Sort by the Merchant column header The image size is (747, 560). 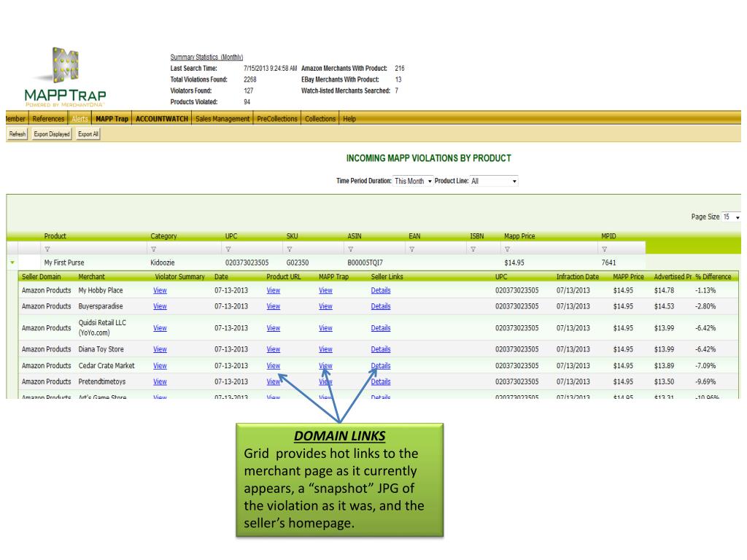tap(91, 276)
